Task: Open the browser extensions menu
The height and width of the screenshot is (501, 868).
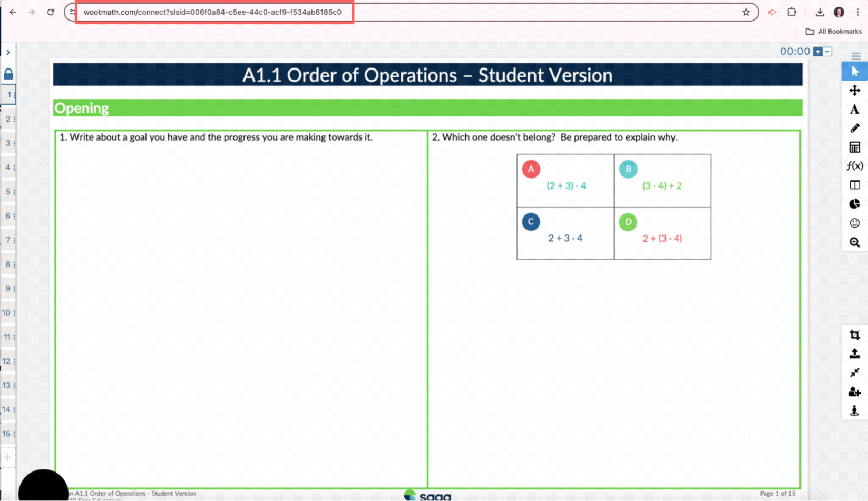Action: pyautogui.click(x=792, y=12)
